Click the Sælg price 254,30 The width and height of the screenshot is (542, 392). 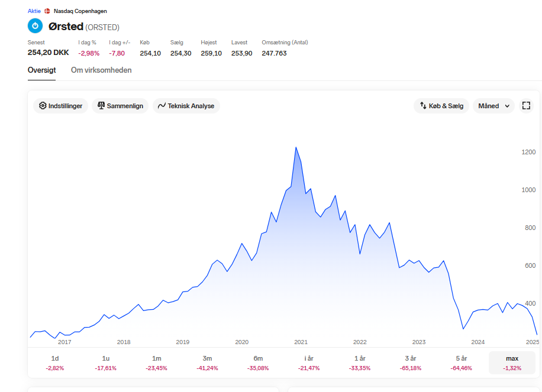(x=181, y=53)
